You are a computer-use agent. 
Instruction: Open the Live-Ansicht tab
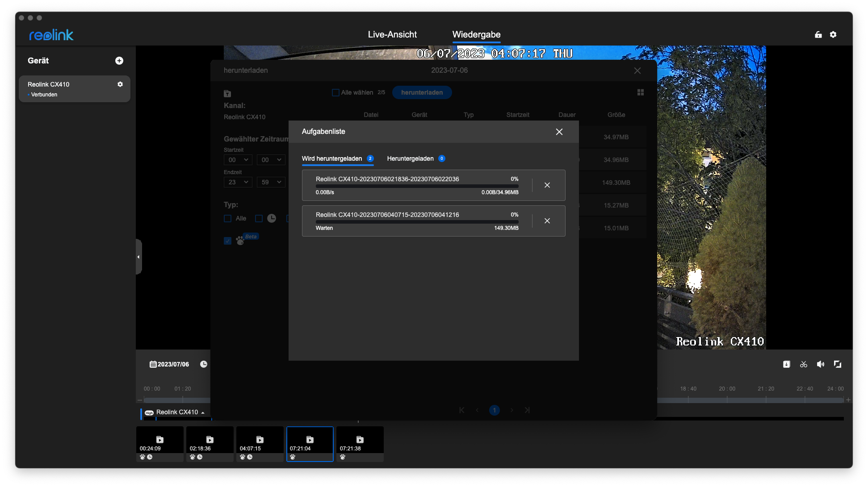(x=392, y=34)
